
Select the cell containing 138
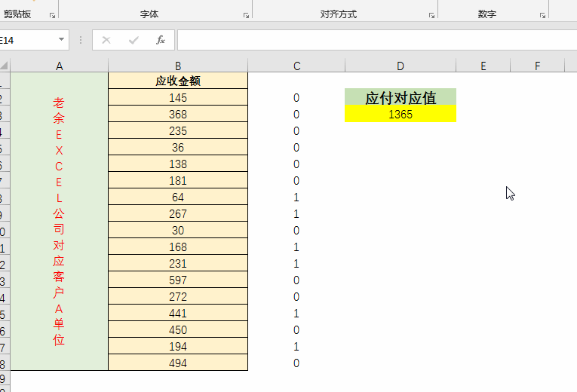[178, 164]
